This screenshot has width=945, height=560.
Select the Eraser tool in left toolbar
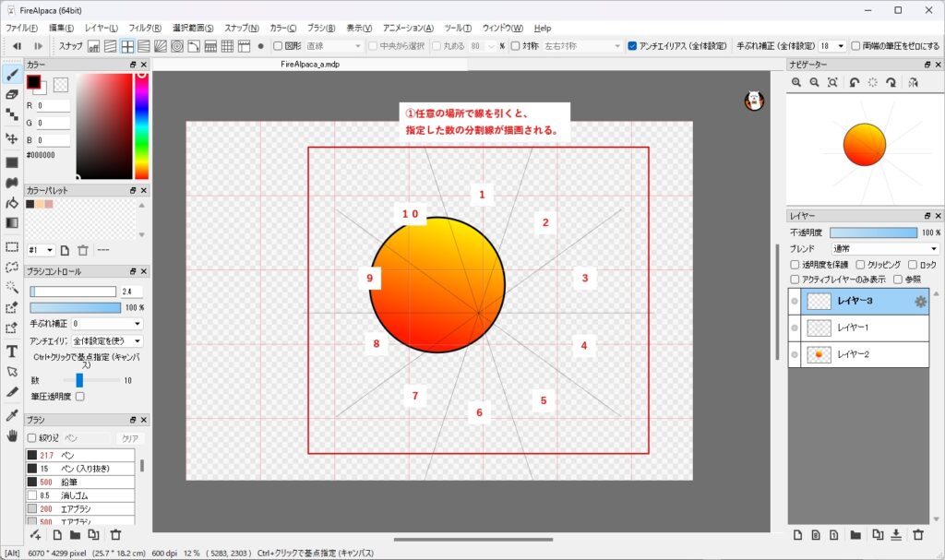(x=12, y=94)
